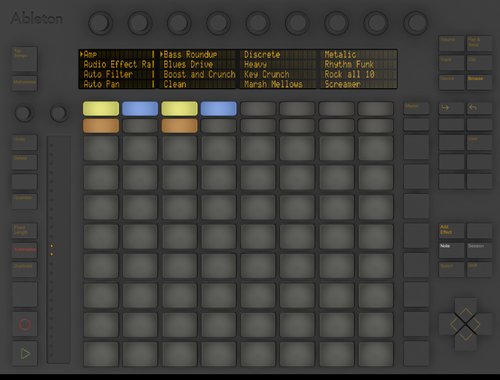Hit the Play triangle button
The image size is (500, 380).
click(x=25, y=353)
